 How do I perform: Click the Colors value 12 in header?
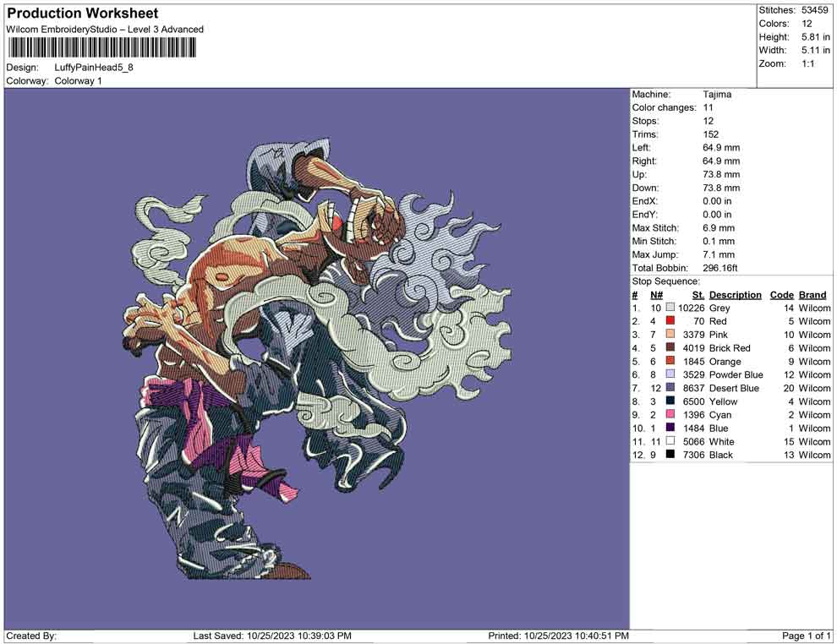807,24
